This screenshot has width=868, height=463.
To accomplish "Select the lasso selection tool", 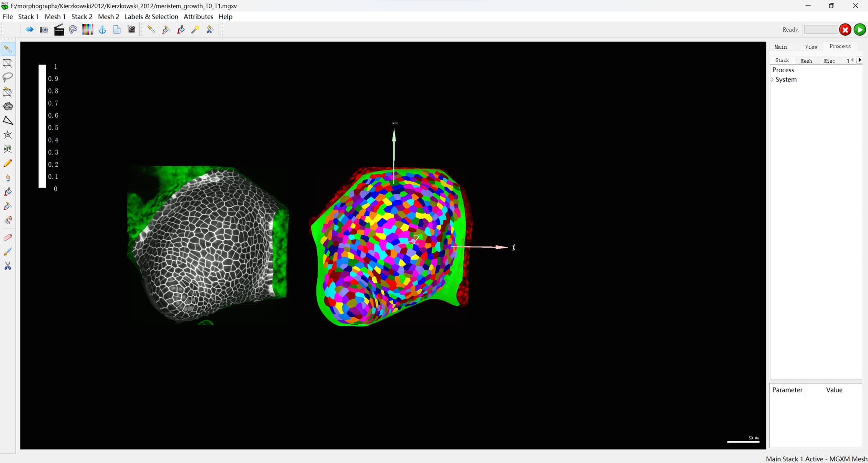I will point(8,77).
